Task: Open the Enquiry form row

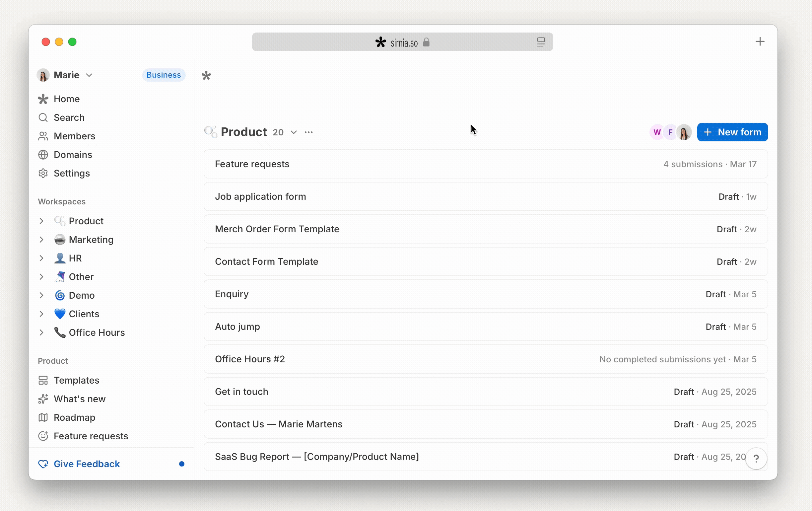Action: (486, 294)
